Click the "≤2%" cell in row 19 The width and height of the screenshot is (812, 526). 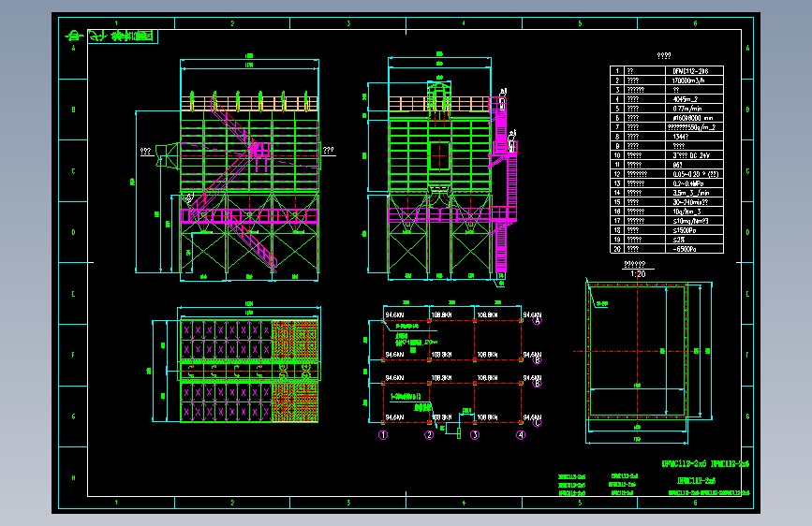coord(678,240)
